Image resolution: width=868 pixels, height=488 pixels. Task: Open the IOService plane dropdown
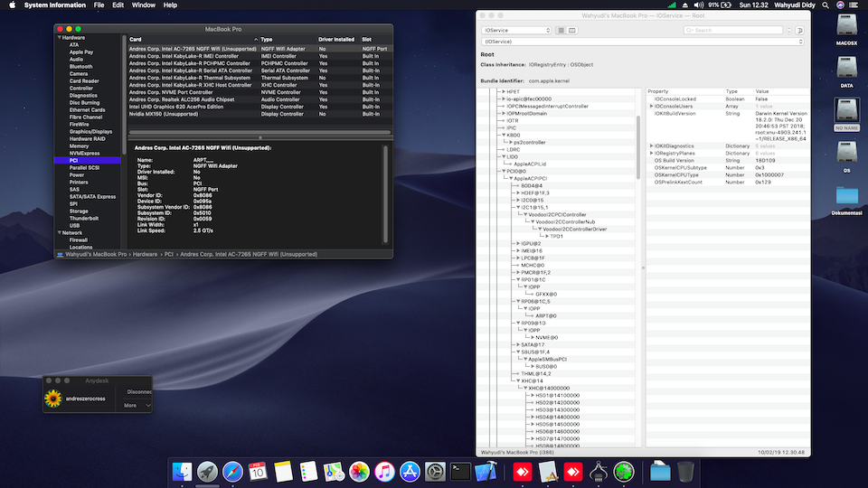515,30
